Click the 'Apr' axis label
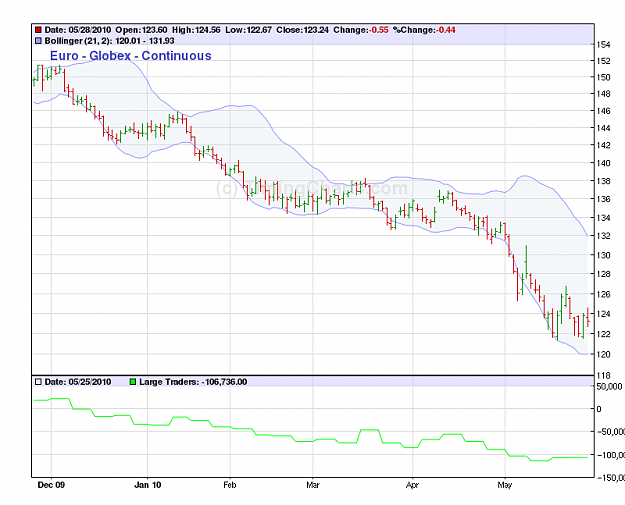Viewport: 625px width, 505px height. 413,485
